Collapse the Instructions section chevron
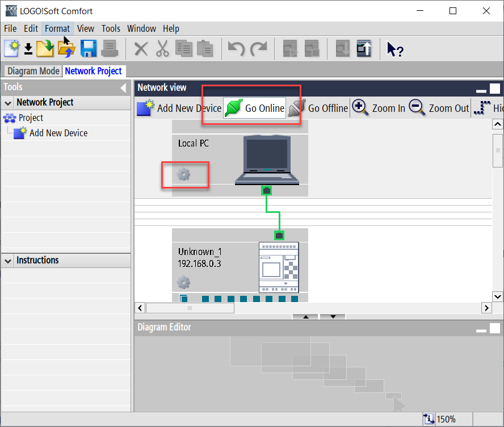This screenshot has width=504, height=427. click(x=8, y=261)
